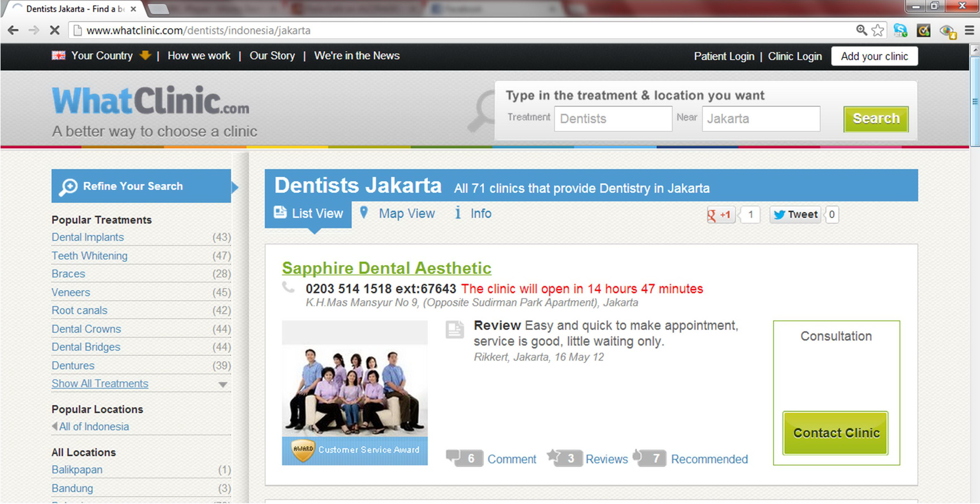Click the tweet count box showing 0
Viewport: 980px width, 504px height.
click(832, 215)
